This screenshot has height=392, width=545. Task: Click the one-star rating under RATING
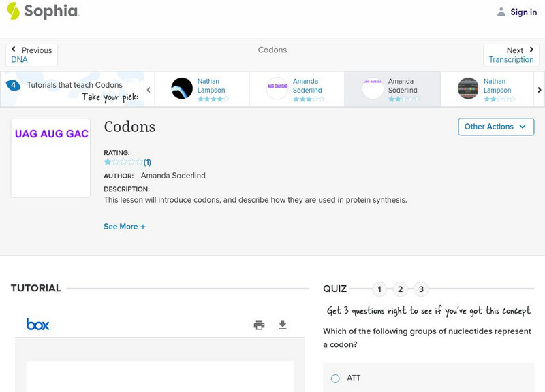108,162
